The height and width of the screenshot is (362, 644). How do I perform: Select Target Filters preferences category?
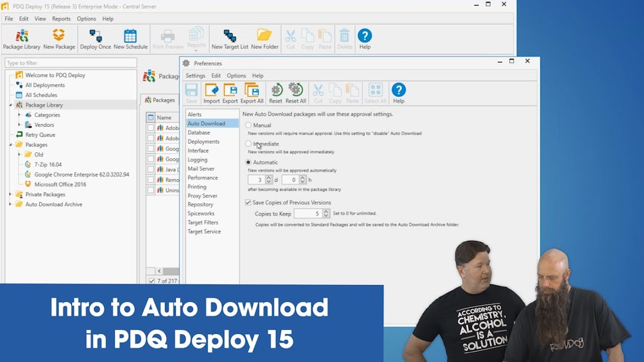tap(203, 223)
